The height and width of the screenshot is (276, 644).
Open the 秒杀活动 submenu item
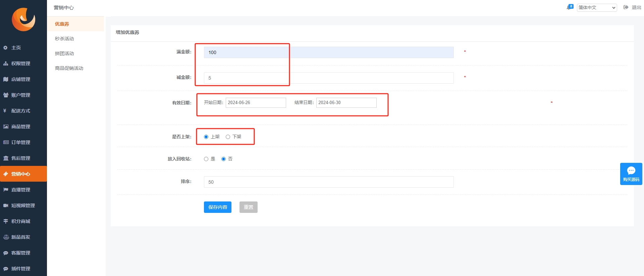click(x=75, y=39)
